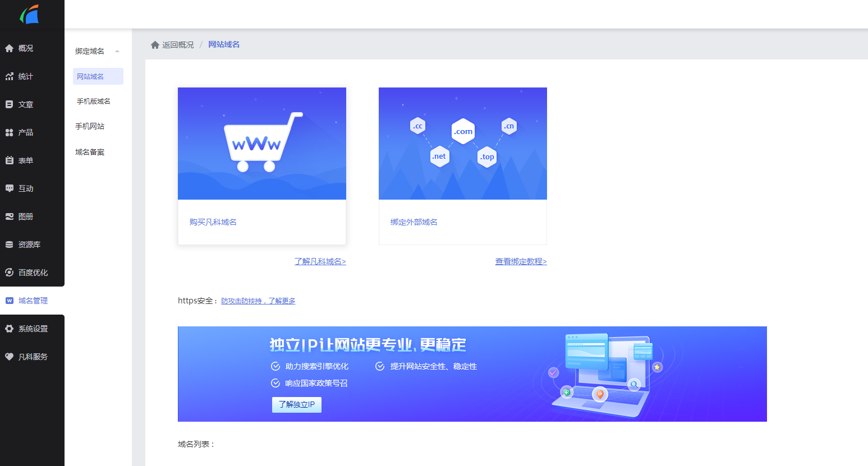Select the 手机版域名 menu item

(x=93, y=101)
